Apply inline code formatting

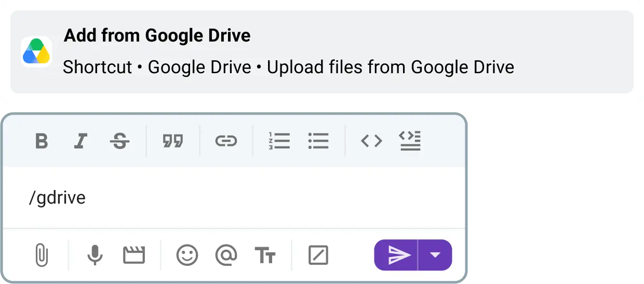371,141
